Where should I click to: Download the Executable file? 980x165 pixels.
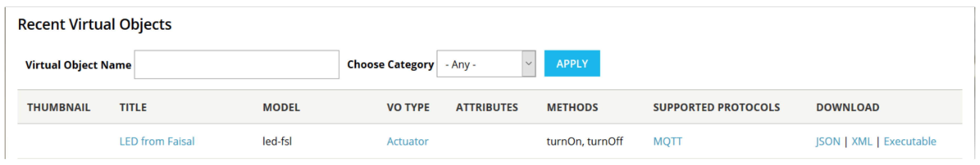coord(910,141)
